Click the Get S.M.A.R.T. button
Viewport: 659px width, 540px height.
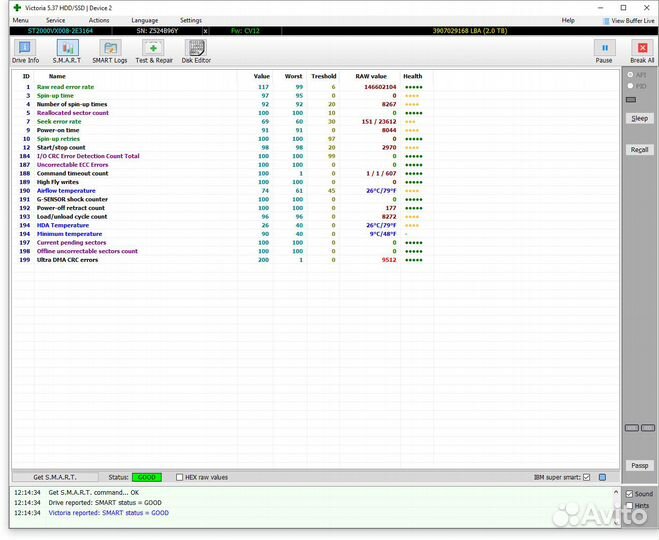[x=55, y=477]
